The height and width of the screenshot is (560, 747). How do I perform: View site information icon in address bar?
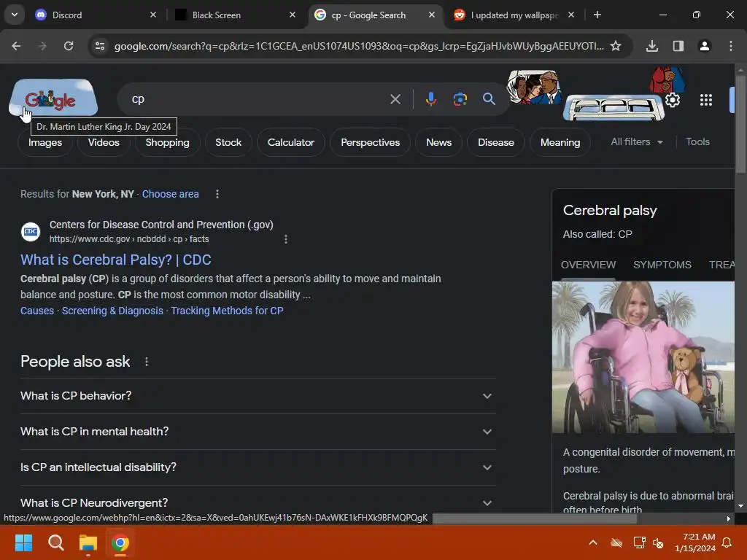point(100,46)
